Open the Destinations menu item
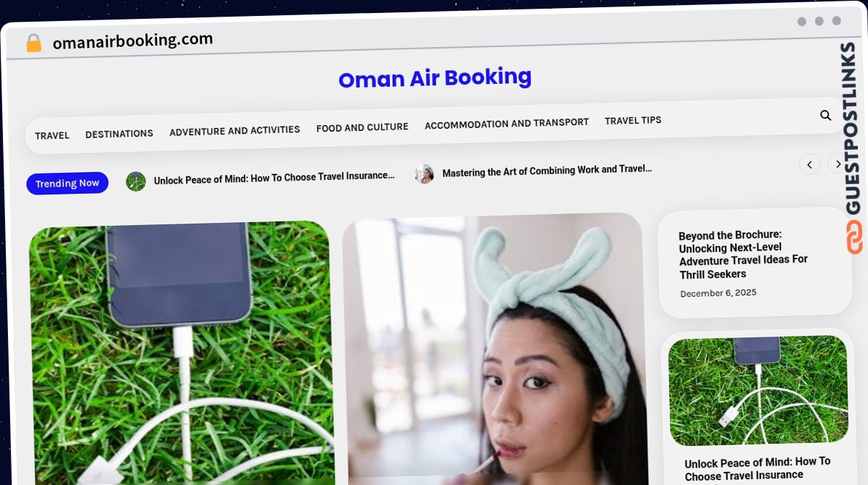This screenshot has width=868, height=485. tap(119, 133)
